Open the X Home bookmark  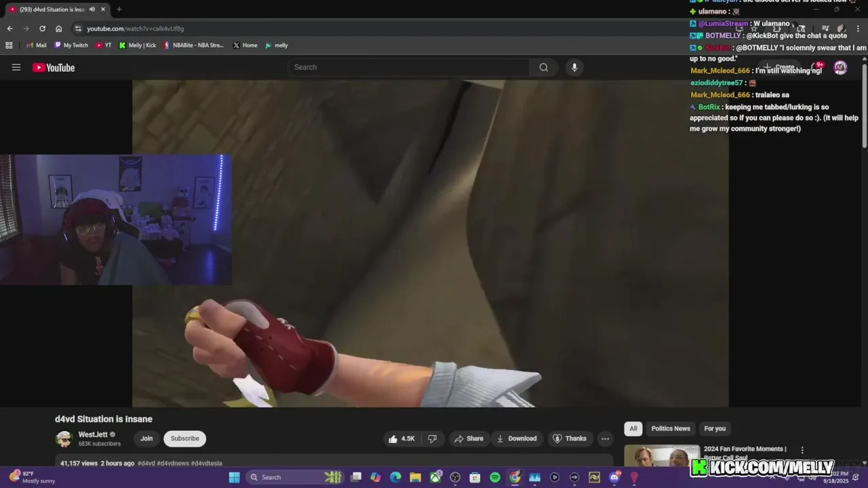click(x=244, y=45)
